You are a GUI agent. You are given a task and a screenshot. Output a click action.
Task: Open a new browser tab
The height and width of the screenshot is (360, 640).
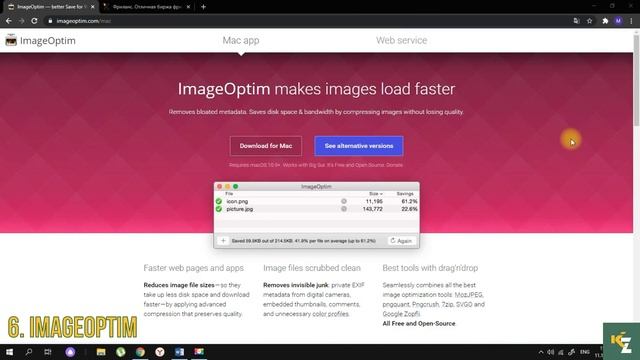[x=203, y=7]
